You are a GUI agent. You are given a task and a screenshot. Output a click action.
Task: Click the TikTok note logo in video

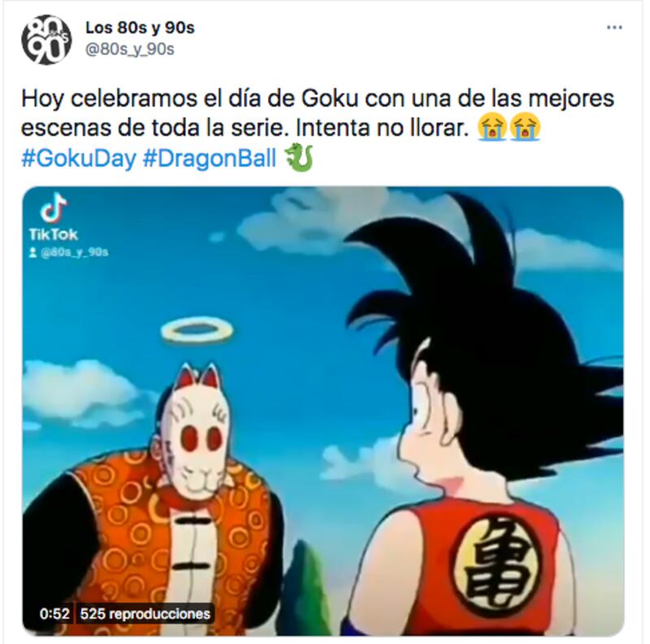coord(54,208)
